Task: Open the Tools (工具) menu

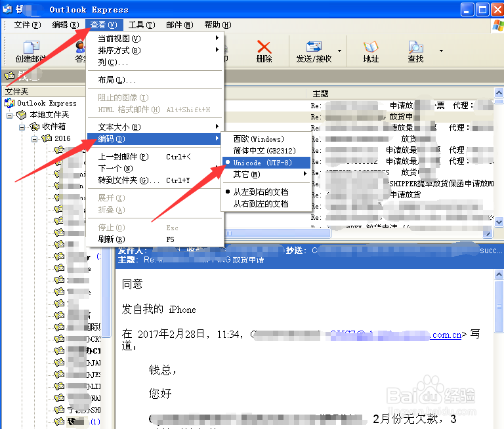Action: (x=142, y=25)
